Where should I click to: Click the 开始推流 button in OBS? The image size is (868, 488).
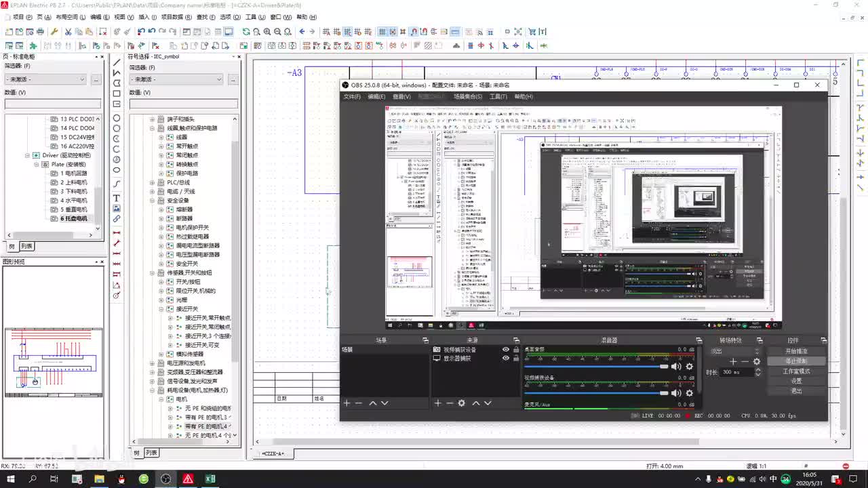[796, 351]
